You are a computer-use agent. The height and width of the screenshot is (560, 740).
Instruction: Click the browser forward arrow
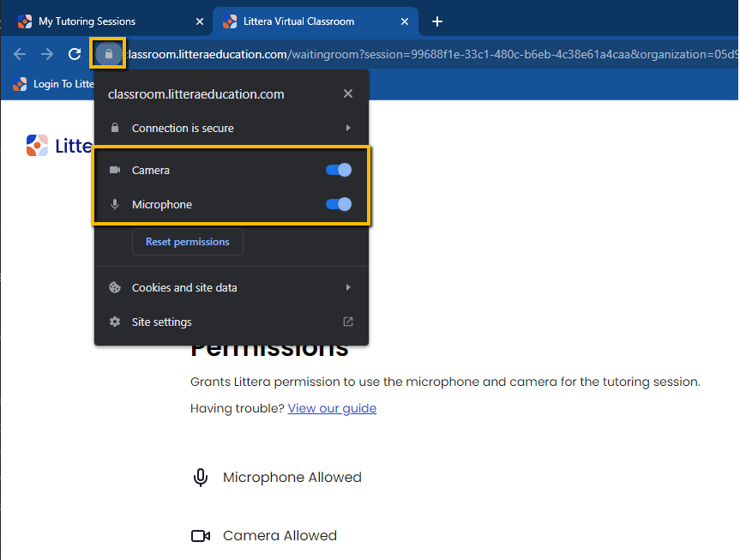click(x=46, y=54)
